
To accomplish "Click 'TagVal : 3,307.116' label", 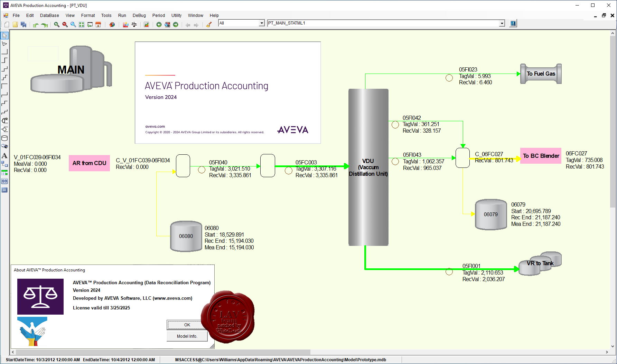I will [x=316, y=169].
